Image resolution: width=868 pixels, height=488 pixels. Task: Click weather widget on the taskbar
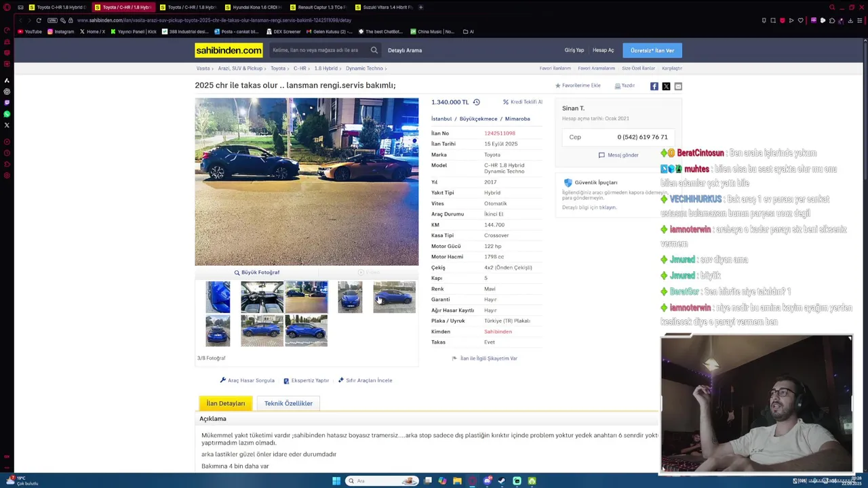tap(23, 481)
